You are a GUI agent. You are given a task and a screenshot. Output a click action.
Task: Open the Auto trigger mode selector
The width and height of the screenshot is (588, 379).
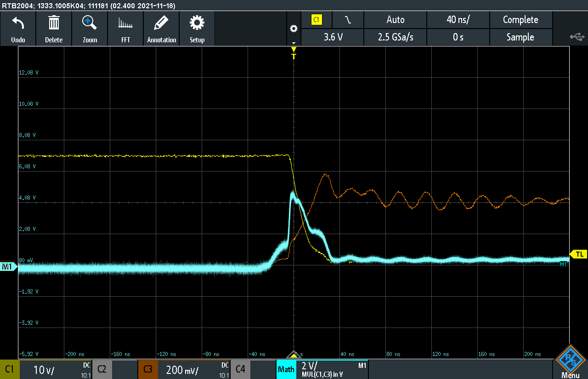point(395,20)
